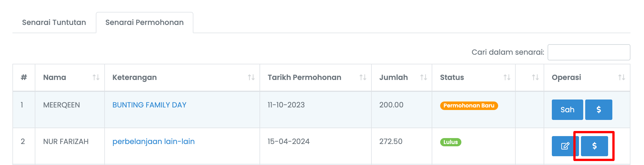Click the Sah button for MEERQEEN
The height and width of the screenshot is (165, 644).
[x=567, y=110]
